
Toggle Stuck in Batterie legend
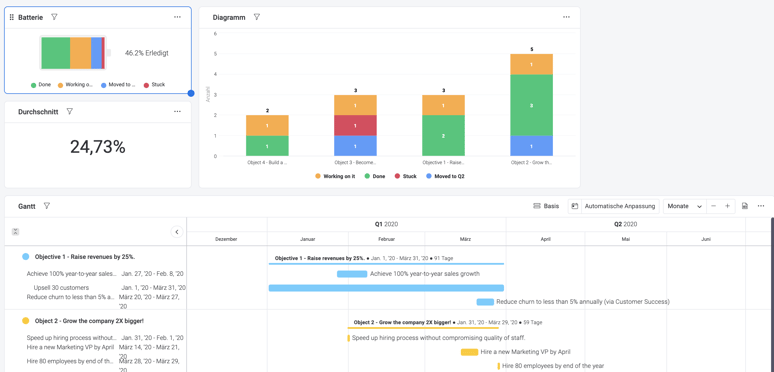click(154, 85)
